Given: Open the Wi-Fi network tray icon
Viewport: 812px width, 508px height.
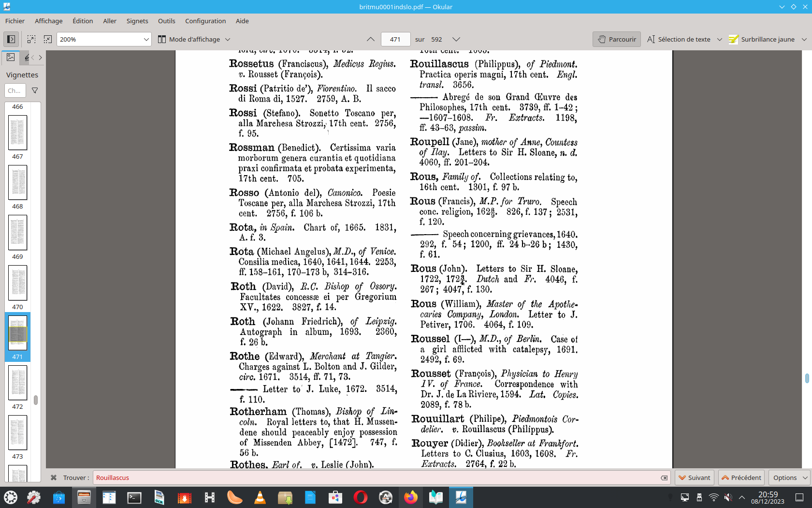Looking at the screenshot, I should pos(714,497).
